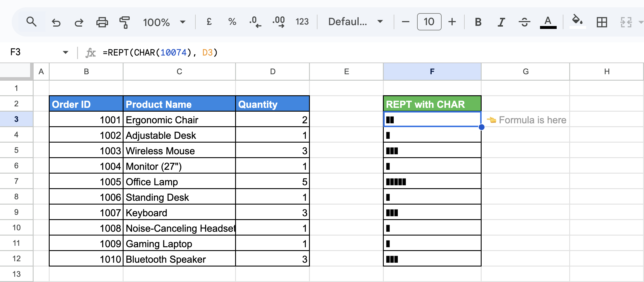644x282 pixels.
Task: Select row 10 header
Action: pos(16,227)
